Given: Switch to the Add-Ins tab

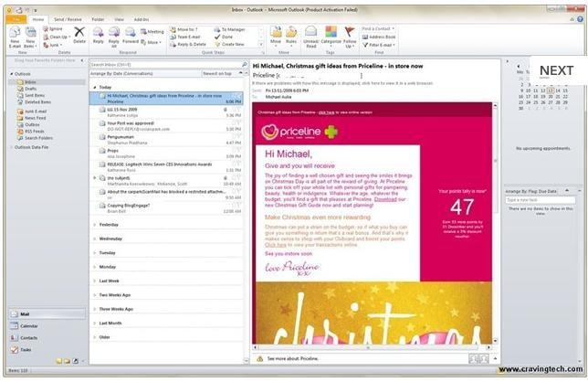Looking at the screenshot, I should click(142, 19).
